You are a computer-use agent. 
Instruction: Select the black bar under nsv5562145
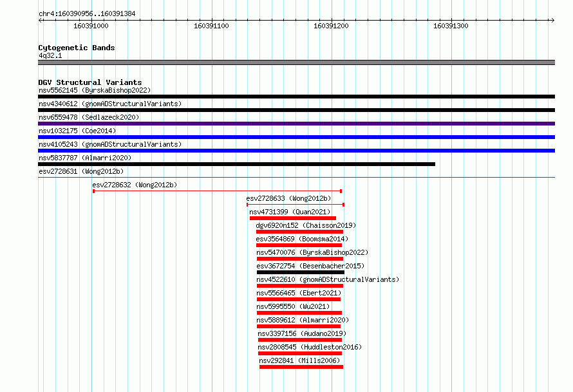[296, 97]
